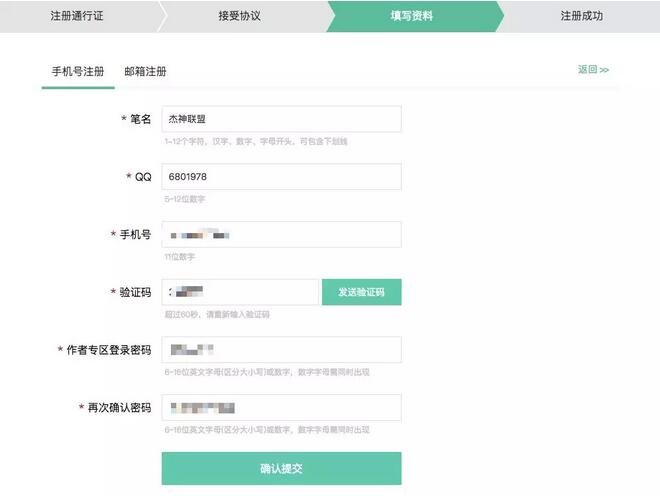Click the 笔名 field label
This screenshot has height=500, width=660.
140,119
